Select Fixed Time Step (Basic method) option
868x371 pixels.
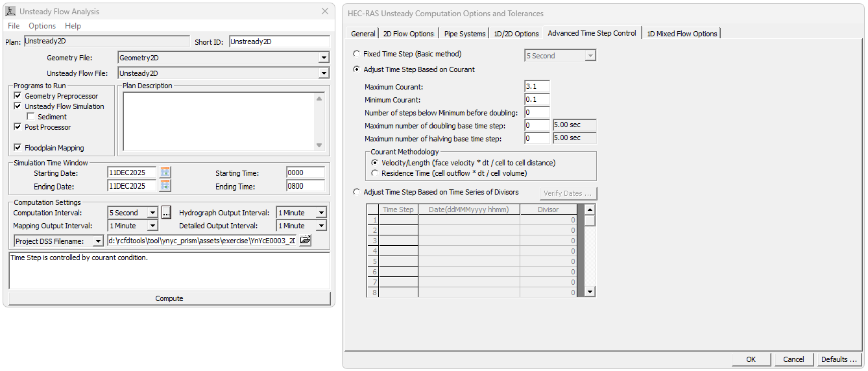coord(356,54)
